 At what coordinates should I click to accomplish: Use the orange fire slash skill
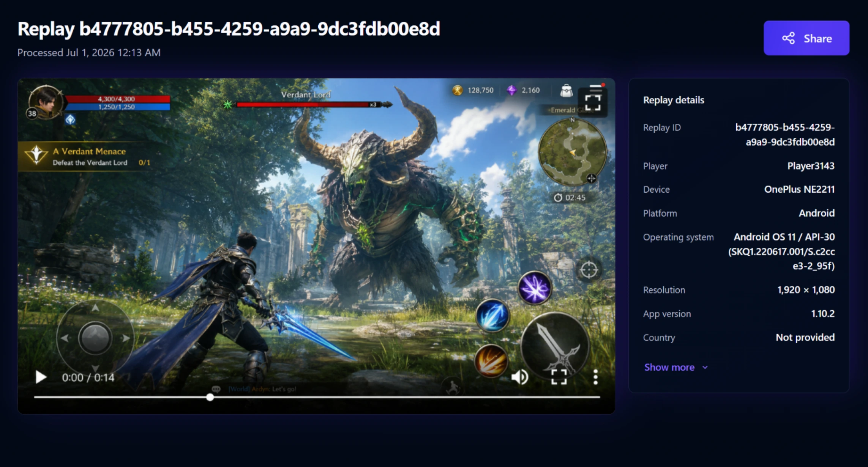point(491,361)
